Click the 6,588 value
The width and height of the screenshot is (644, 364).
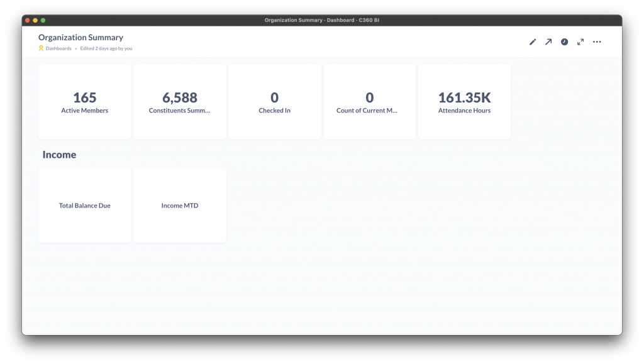179,97
